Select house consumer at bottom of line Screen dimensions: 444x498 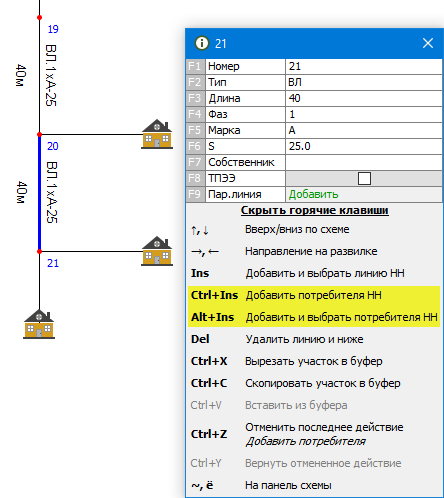(39, 324)
